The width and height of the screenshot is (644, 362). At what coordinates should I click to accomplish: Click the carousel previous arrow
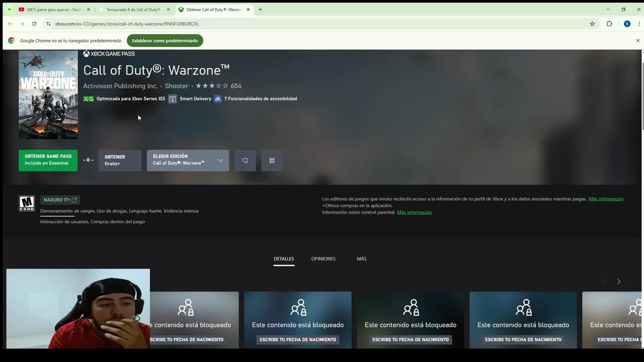[605, 282]
